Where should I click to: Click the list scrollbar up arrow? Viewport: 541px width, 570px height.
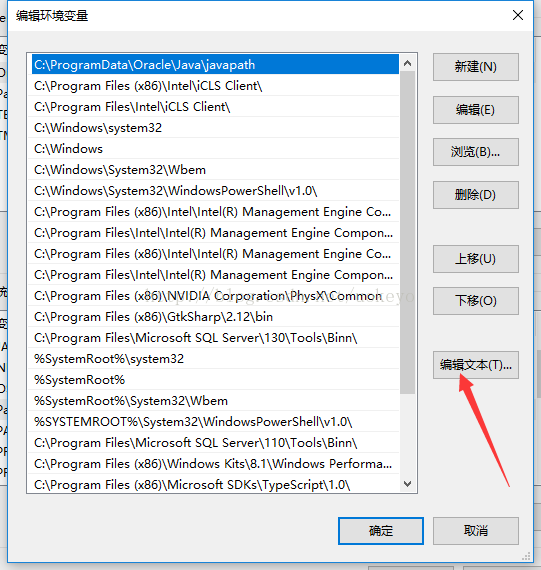408,63
